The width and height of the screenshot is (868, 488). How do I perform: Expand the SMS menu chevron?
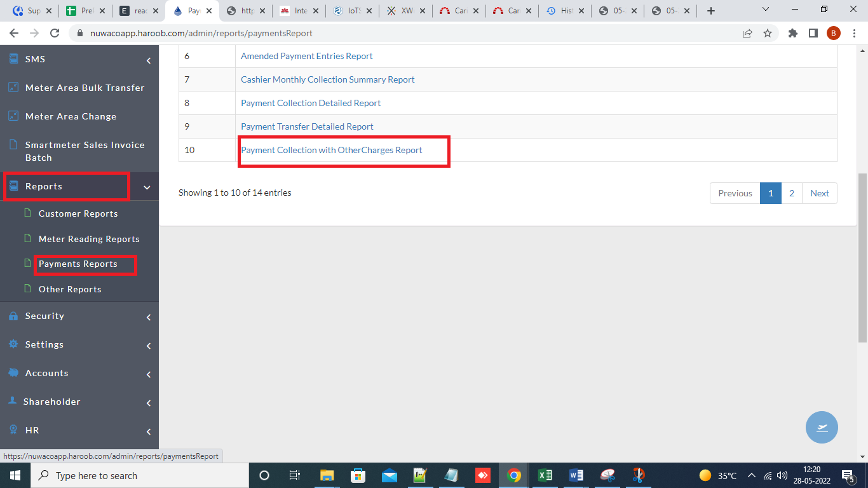click(x=149, y=60)
